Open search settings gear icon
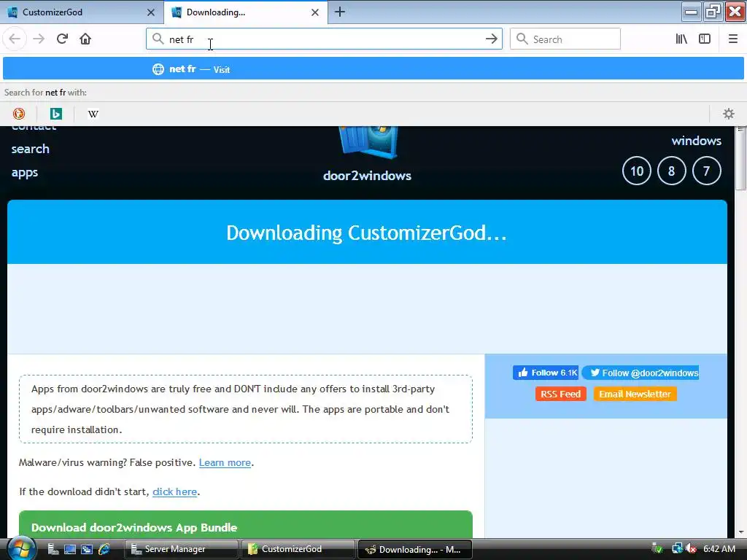Viewport: 747px width, 560px height. click(729, 113)
